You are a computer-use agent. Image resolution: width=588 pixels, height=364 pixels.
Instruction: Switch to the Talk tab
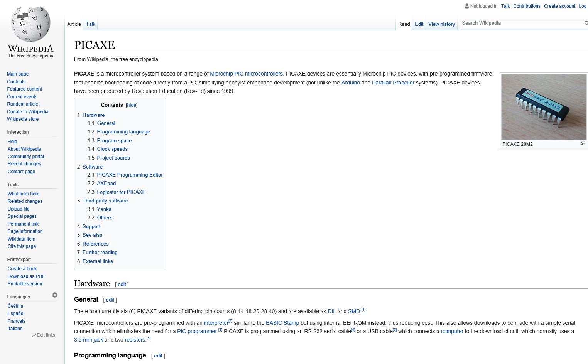point(91,24)
